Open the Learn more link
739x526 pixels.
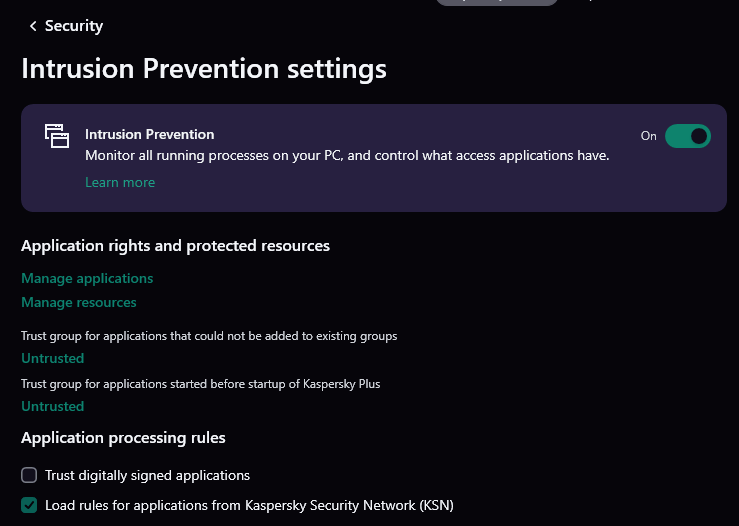pyautogui.click(x=120, y=182)
